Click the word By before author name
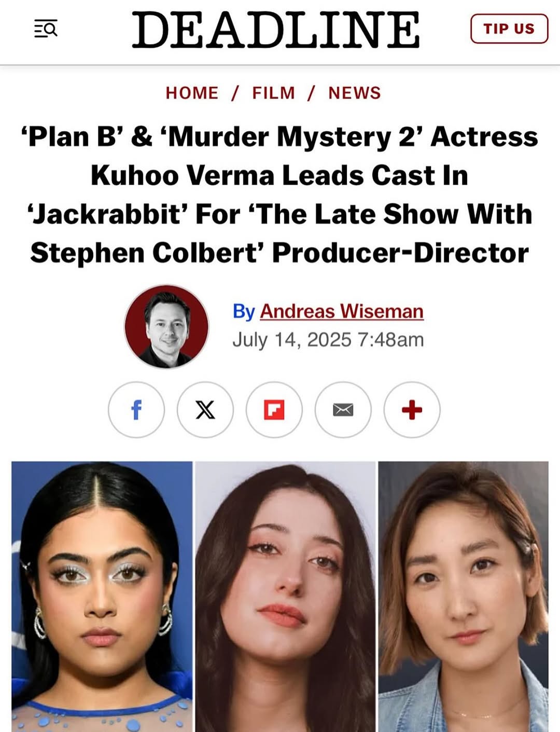Screen dimensions: 560x732 pos(244,311)
